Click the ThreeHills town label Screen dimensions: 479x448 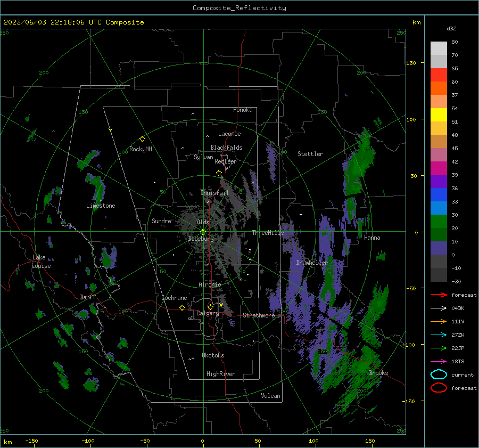click(x=268, y=233)
